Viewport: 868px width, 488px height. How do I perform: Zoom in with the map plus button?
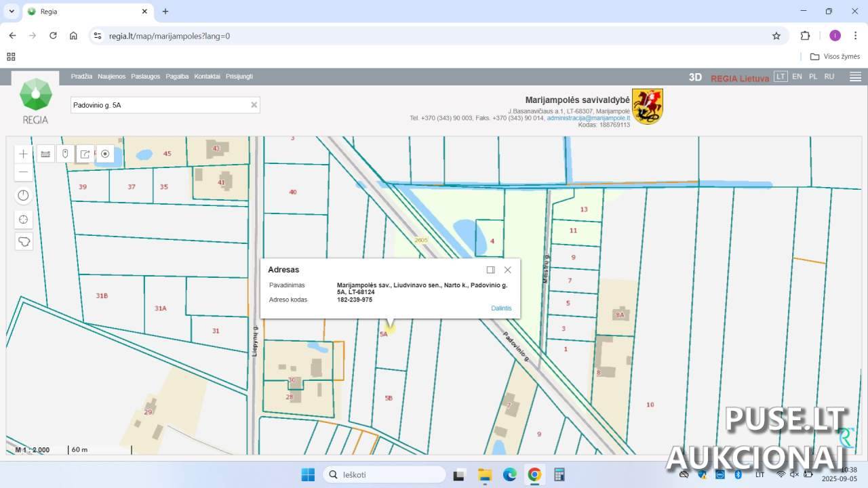(x=24, y=154)
